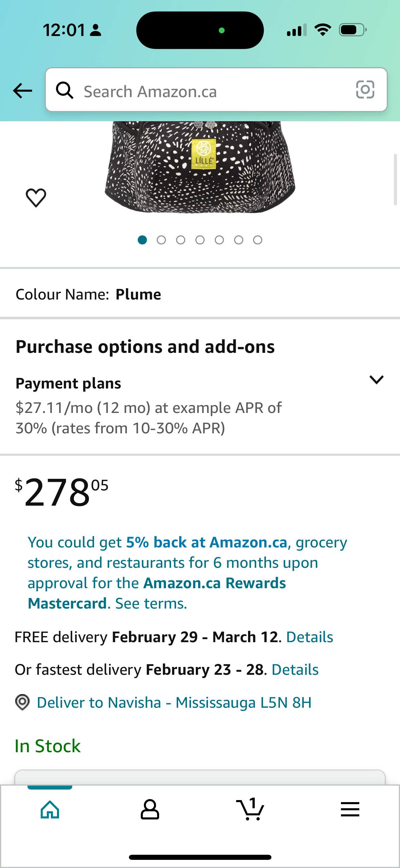Open the shopping cart icon
The width and height of the screenshot is (400, 868).
coord(250,809)
